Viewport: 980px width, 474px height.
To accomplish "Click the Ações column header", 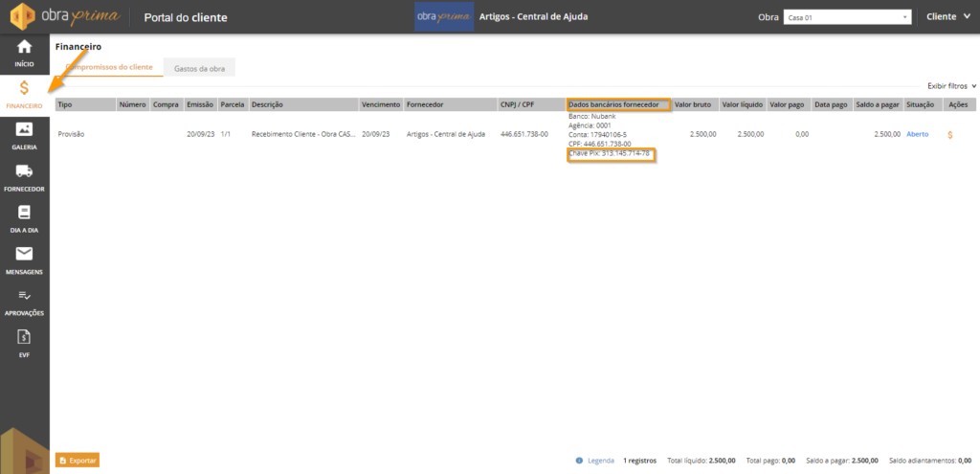I will click(x=959, y=105).
